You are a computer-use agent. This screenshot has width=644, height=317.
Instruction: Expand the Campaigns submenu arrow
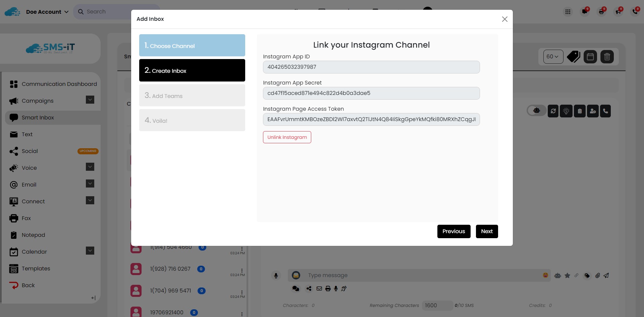click(90, 100)
